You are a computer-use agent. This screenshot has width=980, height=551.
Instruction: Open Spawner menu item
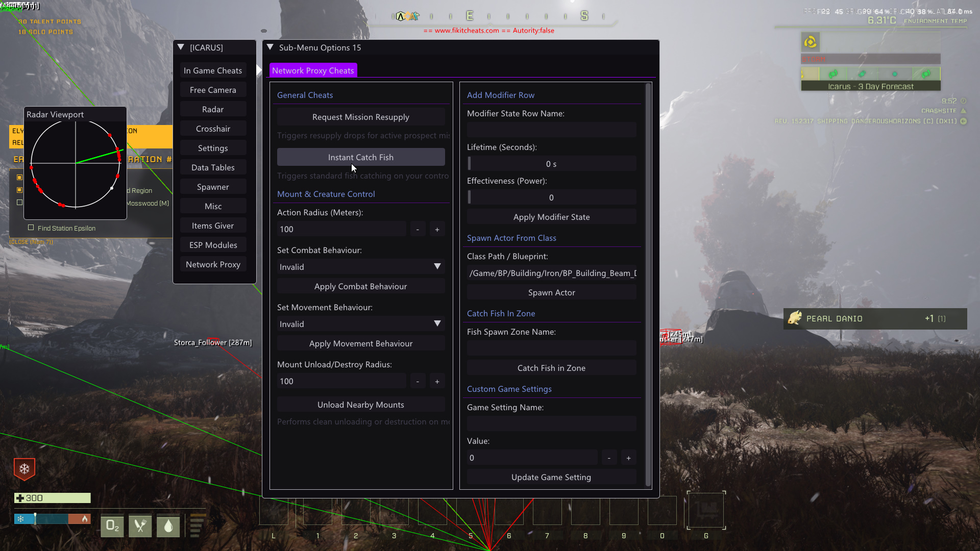(213, 187)
